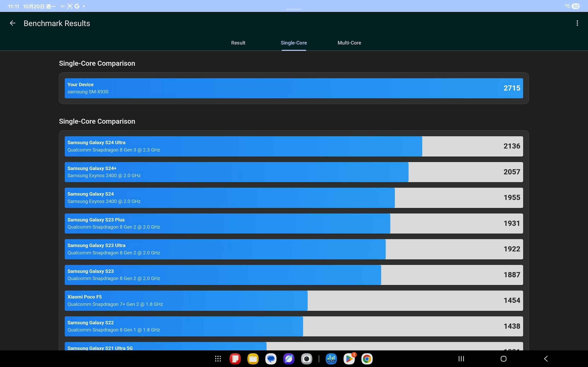Open My Files yellow folder app
This screenshot has width=588, height=367.
(x=253, y=359)
